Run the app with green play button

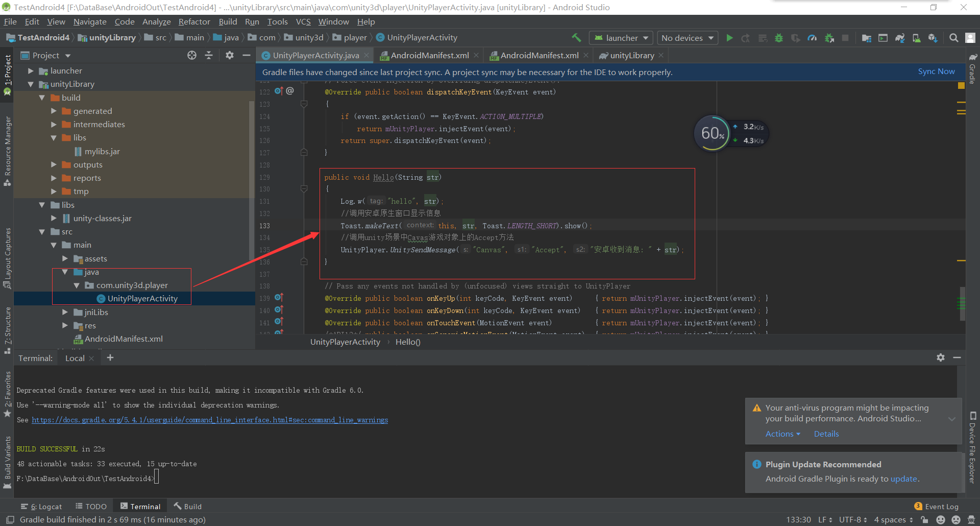729,38
